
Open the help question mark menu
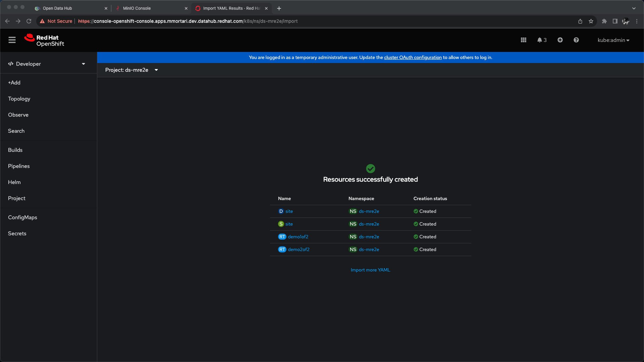pyautogui.click(x=576, y=40)
